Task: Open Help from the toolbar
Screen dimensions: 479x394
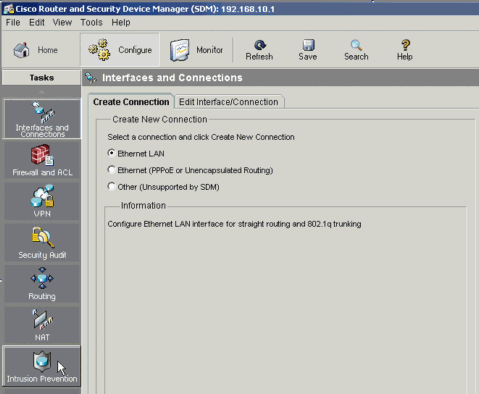Action: [x=405, y=50]
